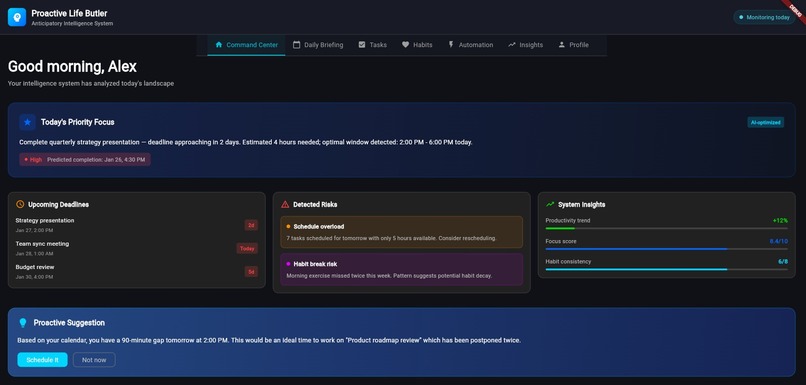Click the Today's Priority Focus title
Image resolution: width=806 pixels, height=385 pixels.
pyautogui.click(x=78, y=122)
